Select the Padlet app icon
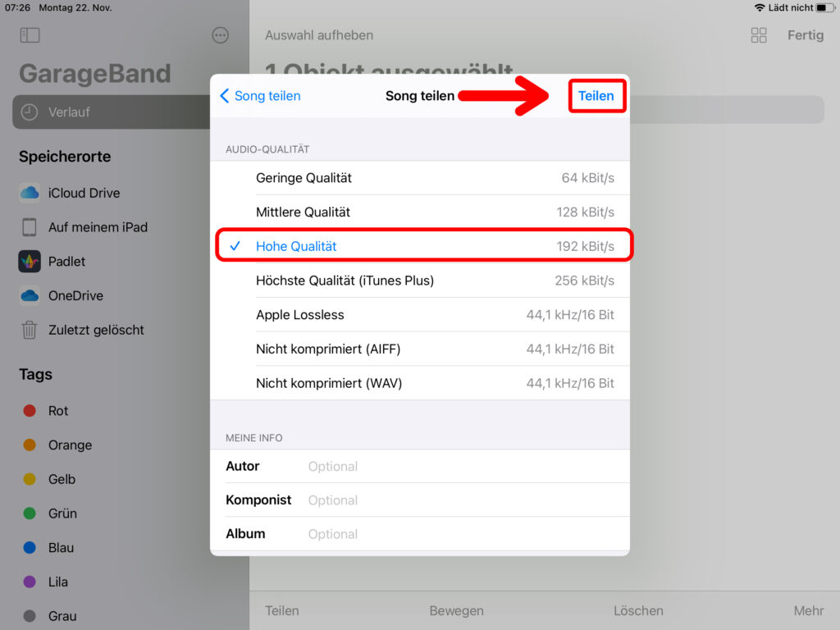The image size is (840, 630). pyautogui.click(x=30, y=262)
